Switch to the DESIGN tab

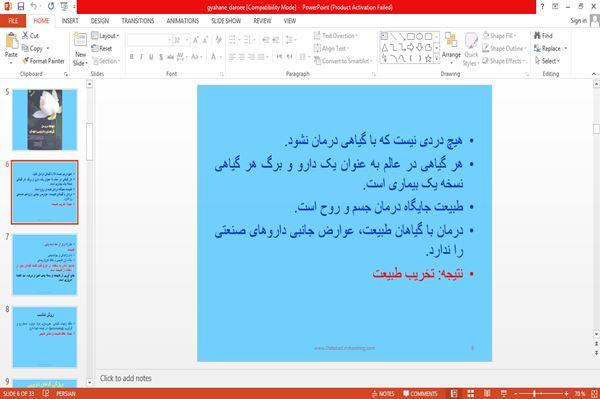coord(100,21)
